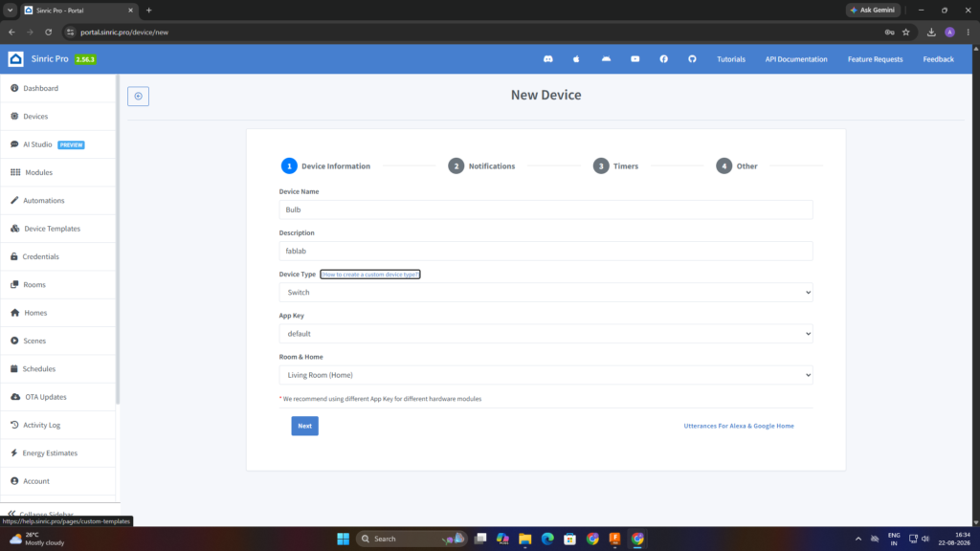The height and width of the screenshot is (551, 980).
Task: Click the taskbar Search box
Action: click(412, 539)
